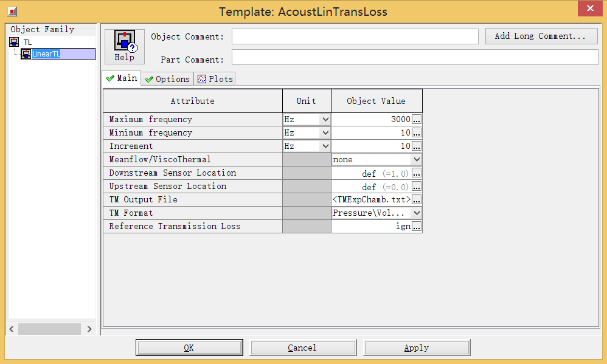
Task: Click ellipsis button beside Increment value
Action: coord(417,146)
